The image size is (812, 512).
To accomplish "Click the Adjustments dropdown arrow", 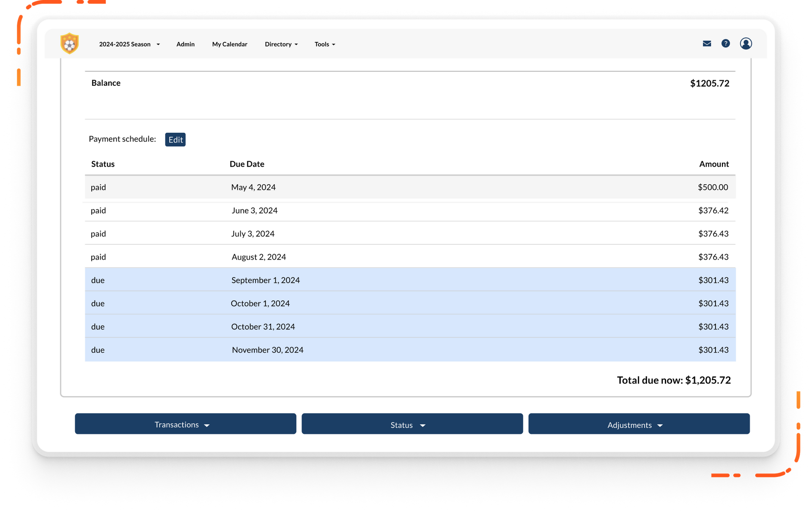I will (661, 425).
